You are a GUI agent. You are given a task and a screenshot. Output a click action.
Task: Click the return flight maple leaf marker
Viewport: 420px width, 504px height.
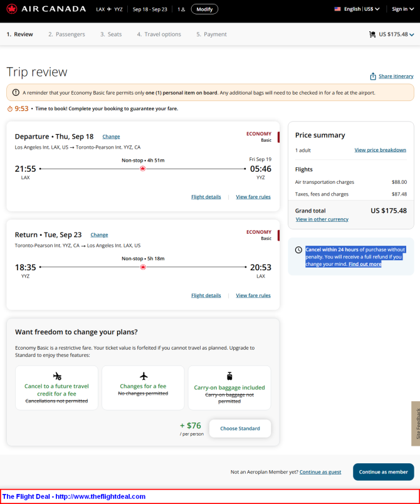tap(143, 267)
